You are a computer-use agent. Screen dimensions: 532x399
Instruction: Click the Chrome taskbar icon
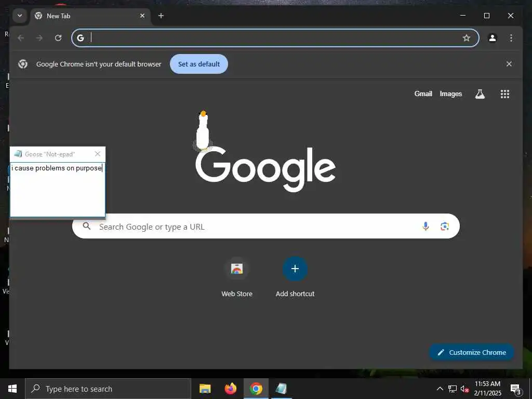point(256,389)
